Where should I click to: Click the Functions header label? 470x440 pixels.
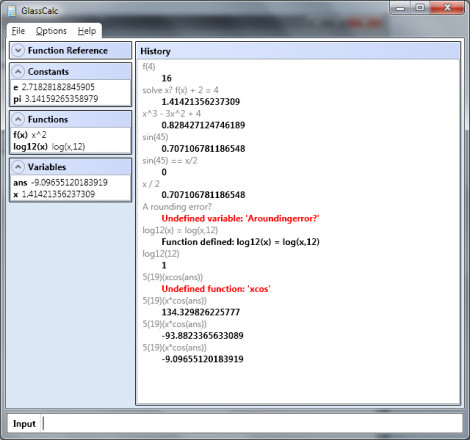click(48, 119)
